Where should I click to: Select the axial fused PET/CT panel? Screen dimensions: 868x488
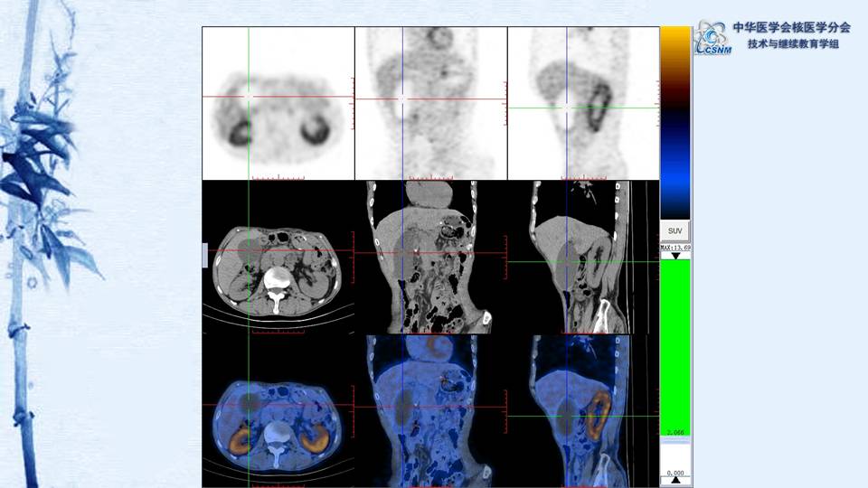278,411
